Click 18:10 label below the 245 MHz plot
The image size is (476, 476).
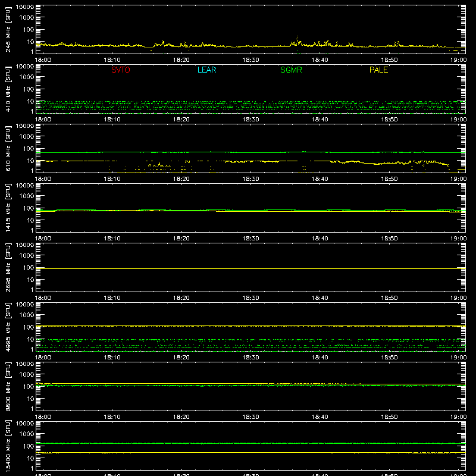112,60
